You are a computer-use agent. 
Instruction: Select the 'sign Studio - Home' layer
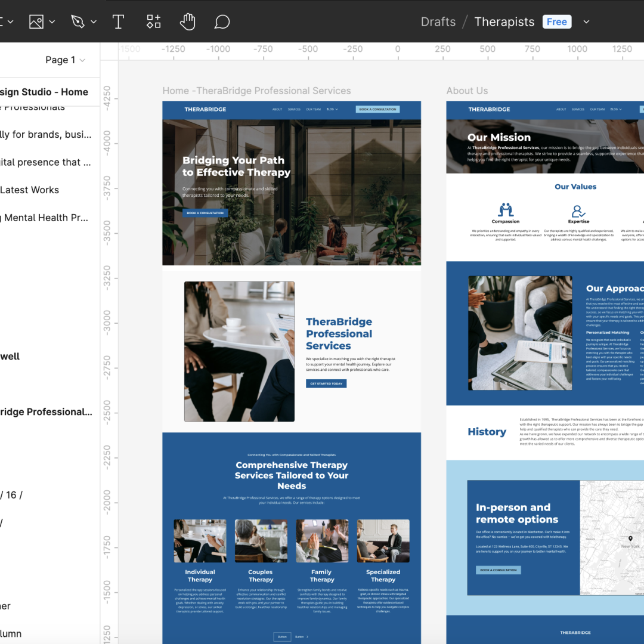point(44,92)
